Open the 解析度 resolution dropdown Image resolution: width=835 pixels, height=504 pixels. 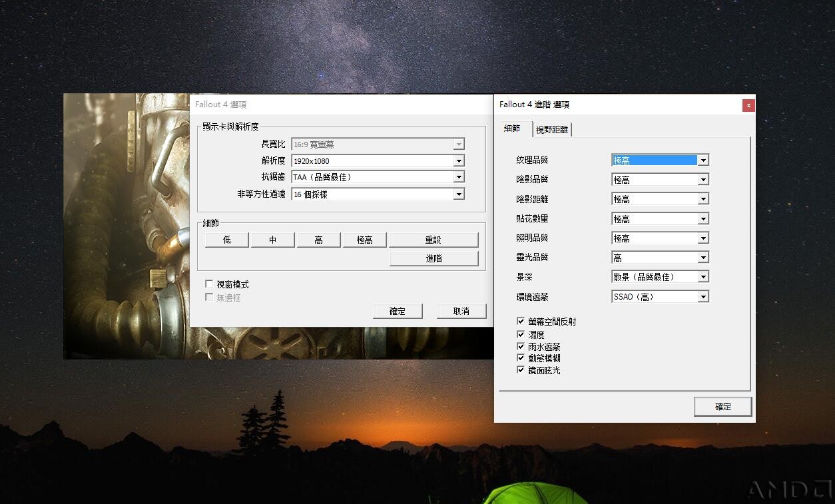click(378, 160)
